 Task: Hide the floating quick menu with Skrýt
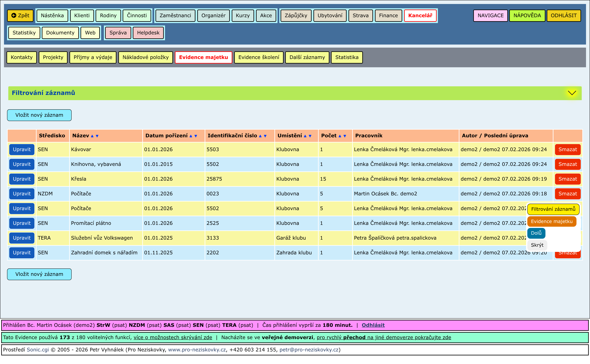point(537,245)
